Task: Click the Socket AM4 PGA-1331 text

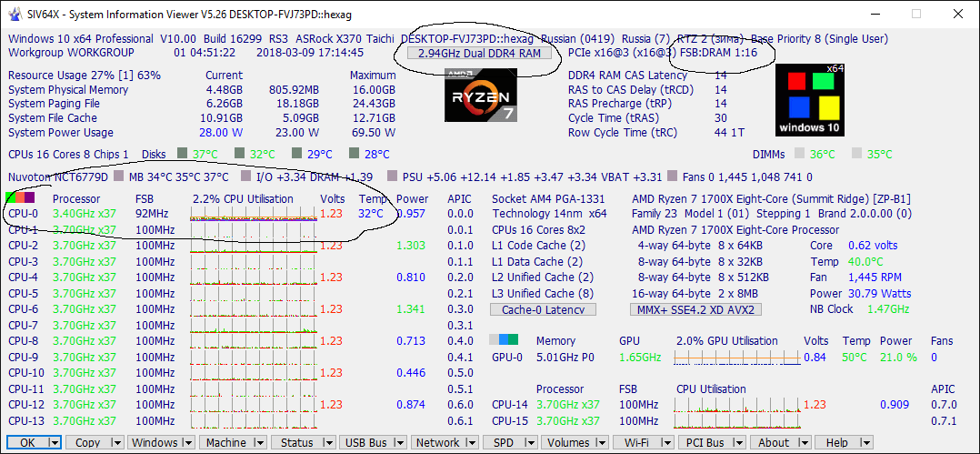Action: [x=548, y=199]
